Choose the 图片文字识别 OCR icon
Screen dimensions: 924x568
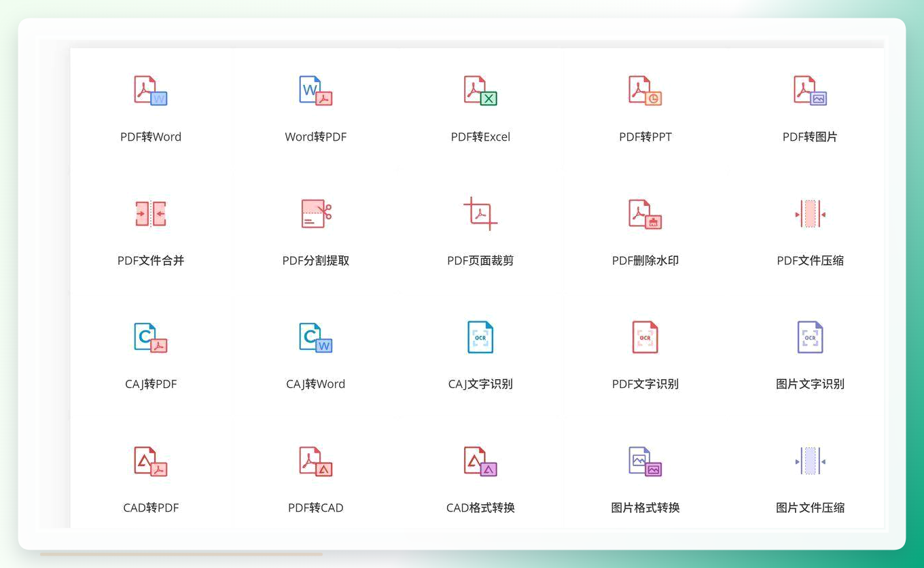pos(811,337)
